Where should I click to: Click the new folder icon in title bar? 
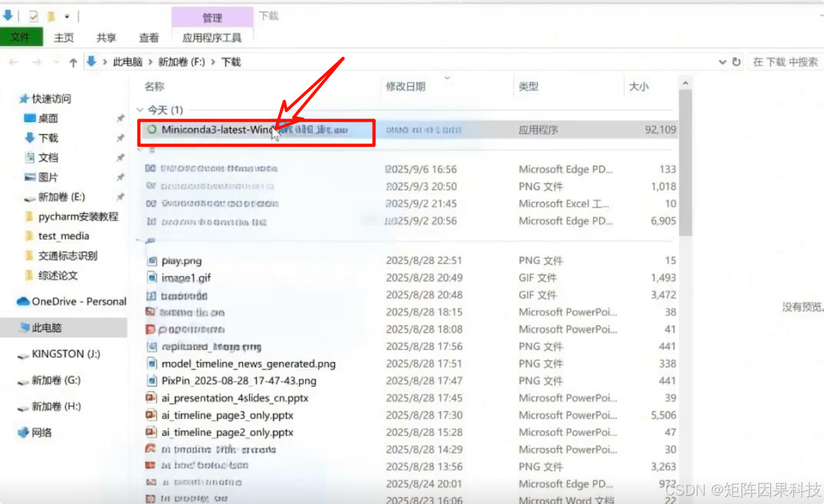[50, 16]
